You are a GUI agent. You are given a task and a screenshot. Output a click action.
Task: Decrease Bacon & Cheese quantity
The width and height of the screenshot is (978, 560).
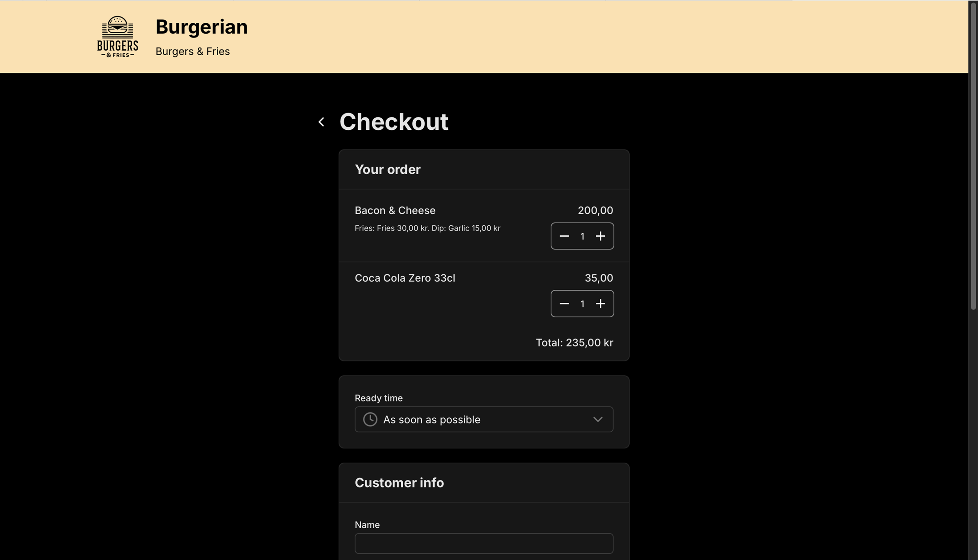(x=564, y=236)
